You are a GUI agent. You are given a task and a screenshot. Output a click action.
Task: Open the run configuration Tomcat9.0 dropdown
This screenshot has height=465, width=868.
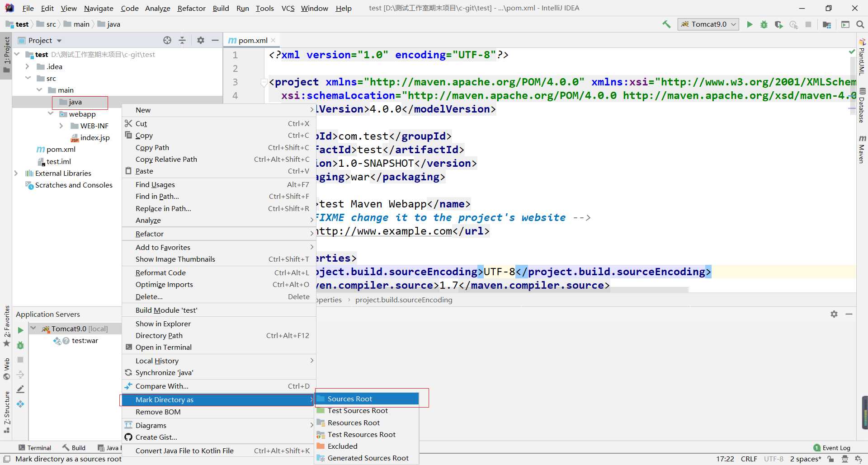[708, 24]
